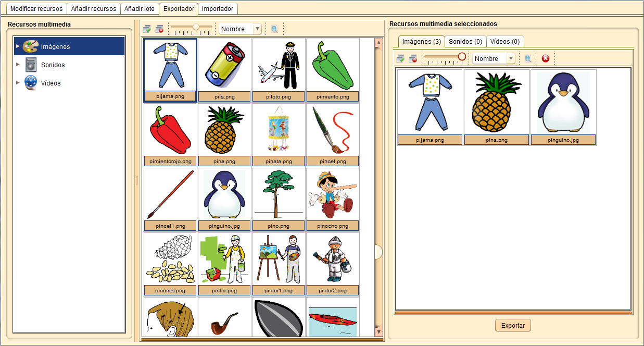Click scrollbar up arrow of image grid

378,42
